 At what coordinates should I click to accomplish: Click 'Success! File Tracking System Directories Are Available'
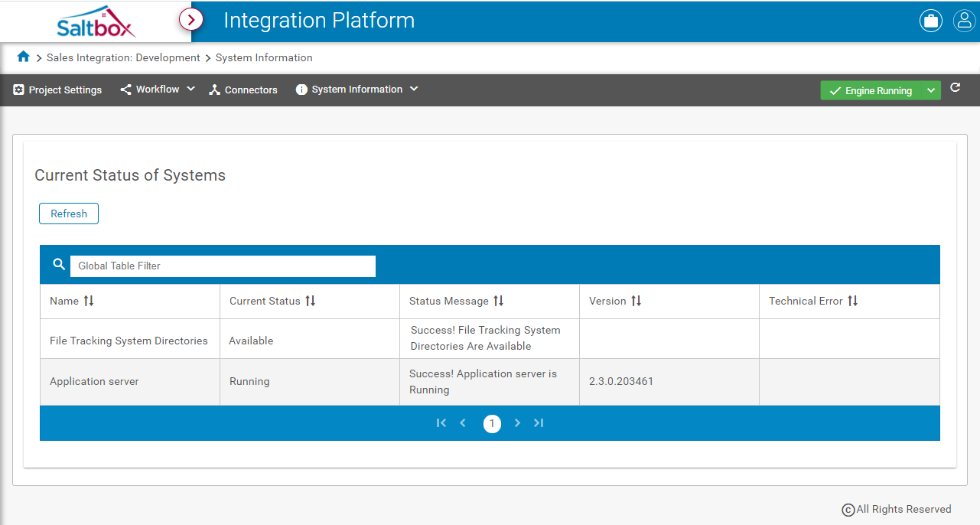click(486, 338)
